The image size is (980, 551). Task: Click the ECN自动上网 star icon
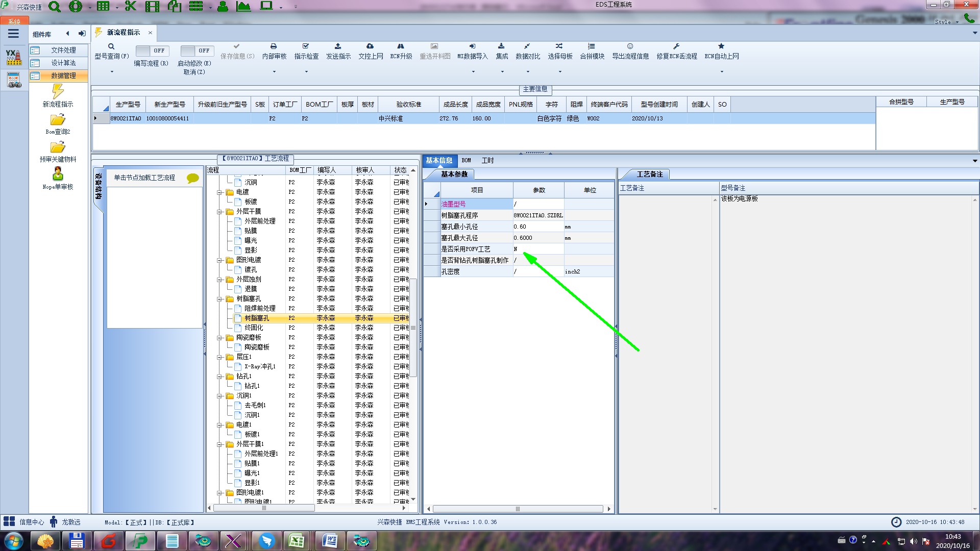point(721,46)
